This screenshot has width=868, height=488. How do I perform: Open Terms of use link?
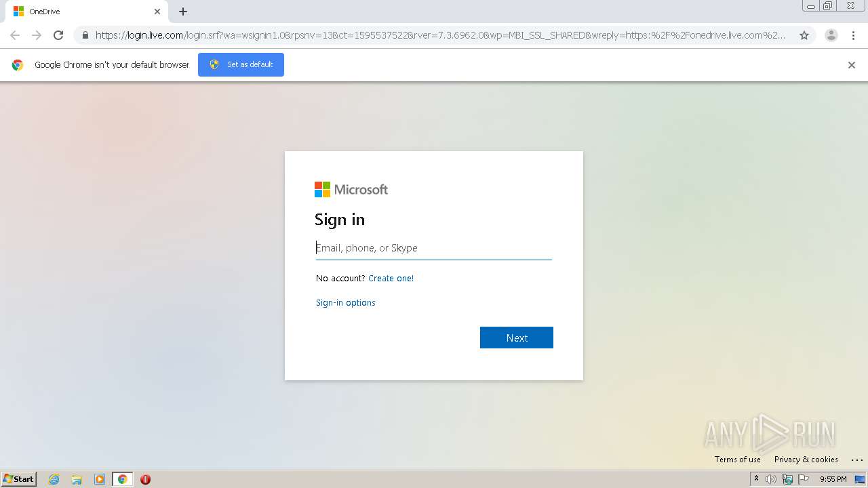point(738,460)
